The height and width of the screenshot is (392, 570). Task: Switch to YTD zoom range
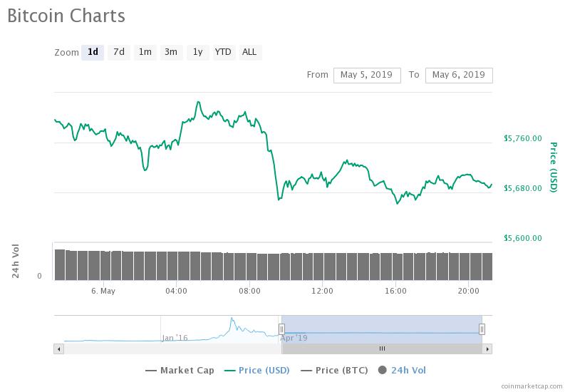[x=223, y=52]
